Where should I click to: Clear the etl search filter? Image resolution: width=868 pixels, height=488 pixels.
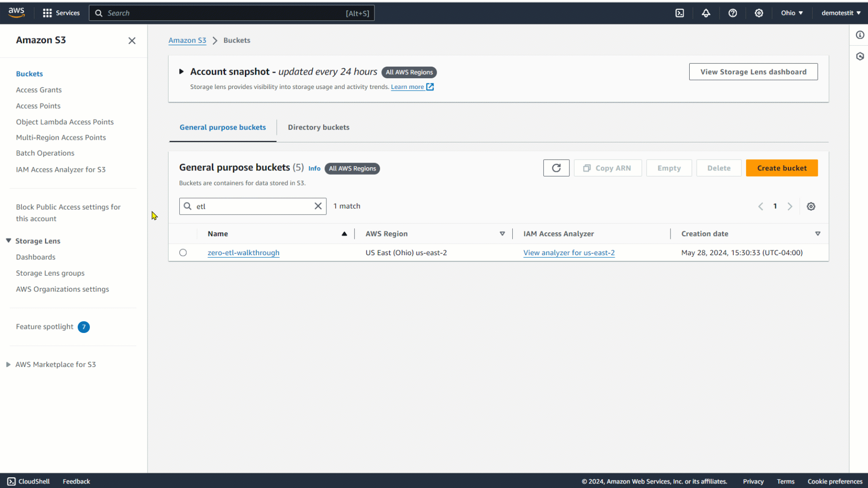pyautogui.click(x=318, y=206)
